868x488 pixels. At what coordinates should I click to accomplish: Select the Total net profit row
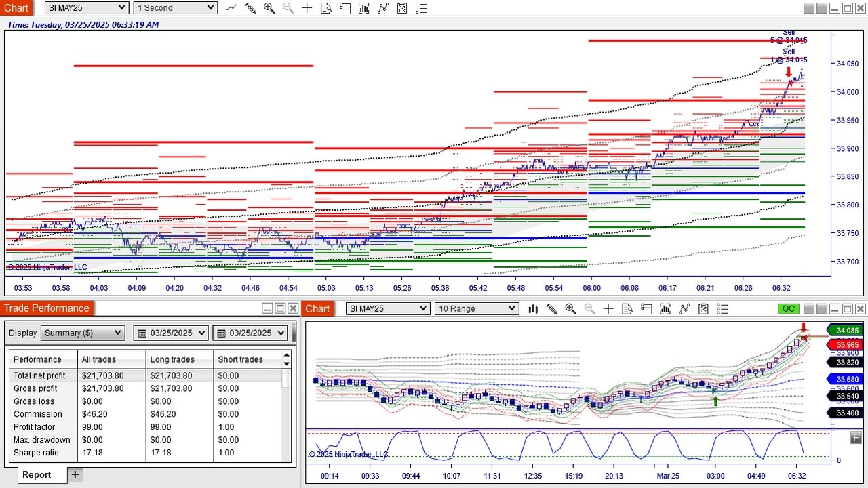click(x=146, y=376)
